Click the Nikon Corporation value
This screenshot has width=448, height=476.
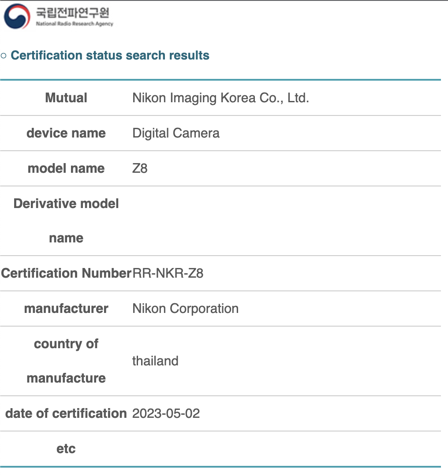185,309
